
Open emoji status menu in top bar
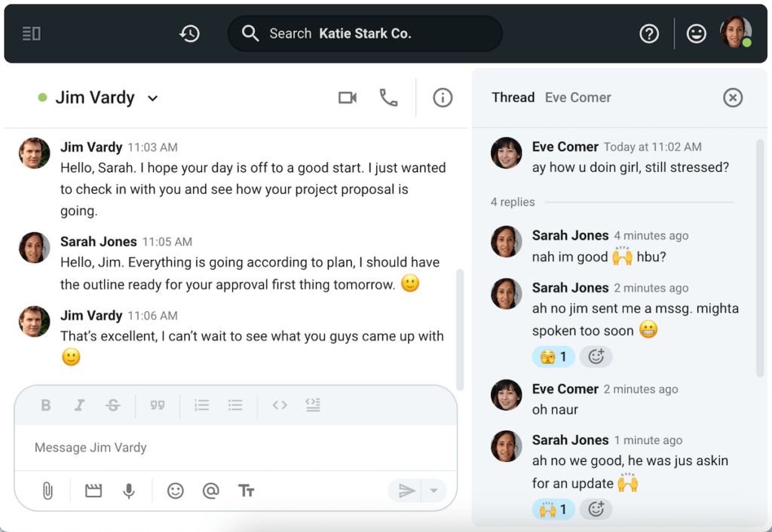[696, 34]
